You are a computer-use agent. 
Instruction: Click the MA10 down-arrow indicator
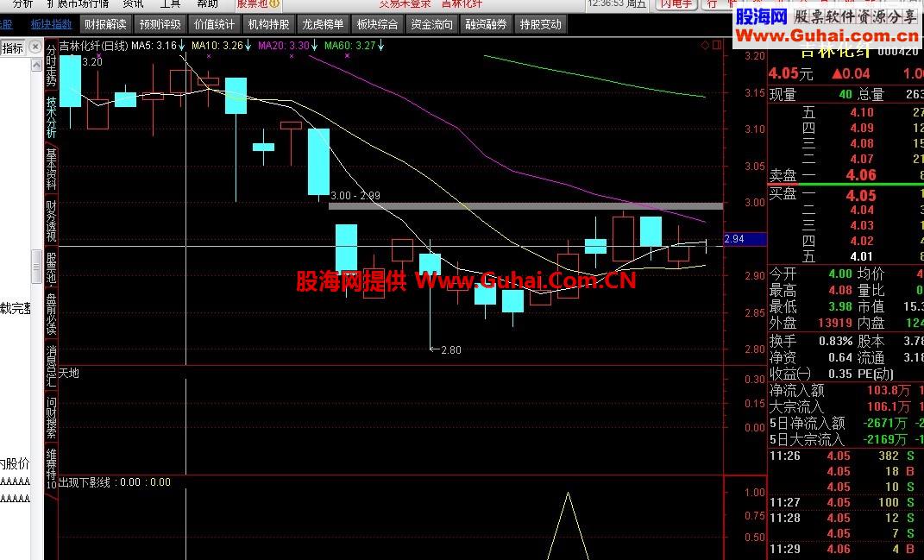click(248, 46)
